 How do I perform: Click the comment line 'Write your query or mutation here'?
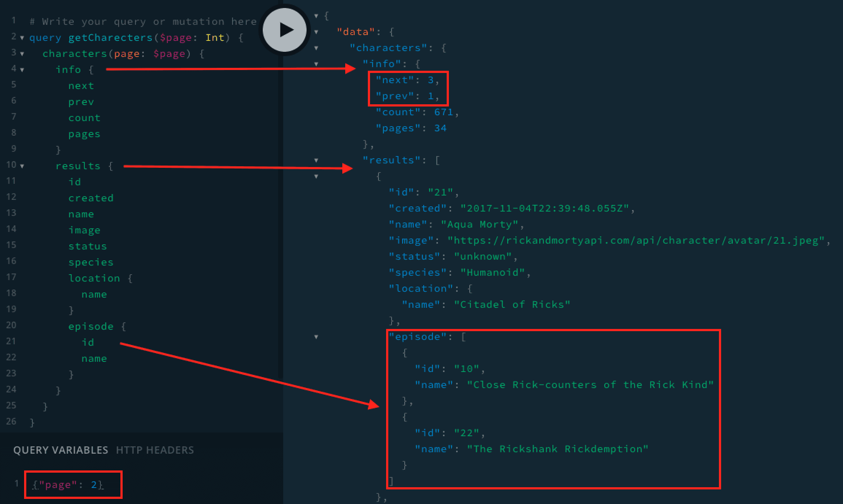pyautogui.click(x=143, y=22)
